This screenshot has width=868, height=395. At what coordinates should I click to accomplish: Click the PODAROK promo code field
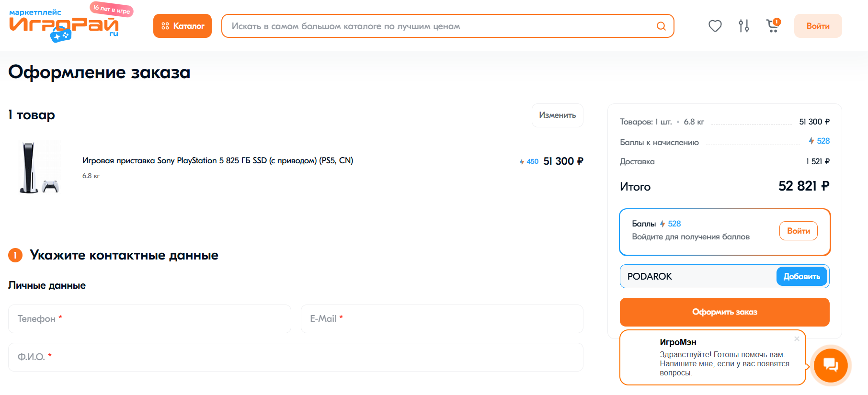pos(698,277)
